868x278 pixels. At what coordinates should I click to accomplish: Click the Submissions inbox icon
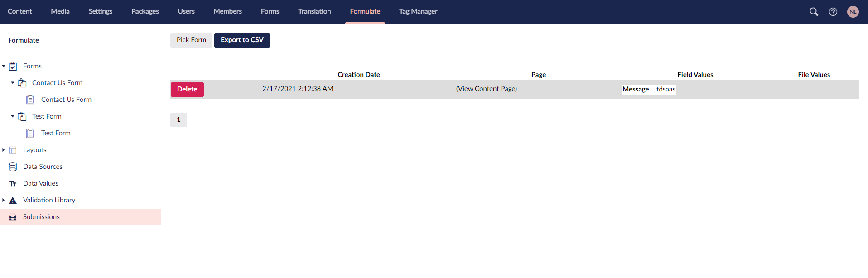(x=13, y=217)
